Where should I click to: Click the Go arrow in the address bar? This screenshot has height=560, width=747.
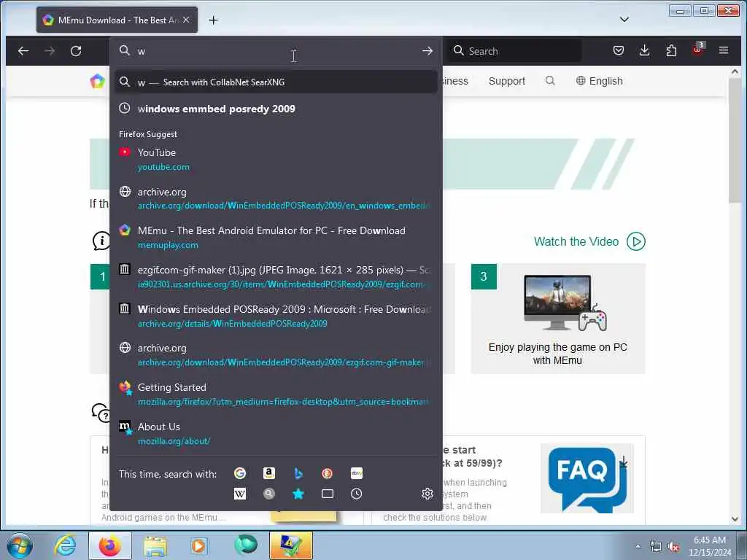(427, 51)
